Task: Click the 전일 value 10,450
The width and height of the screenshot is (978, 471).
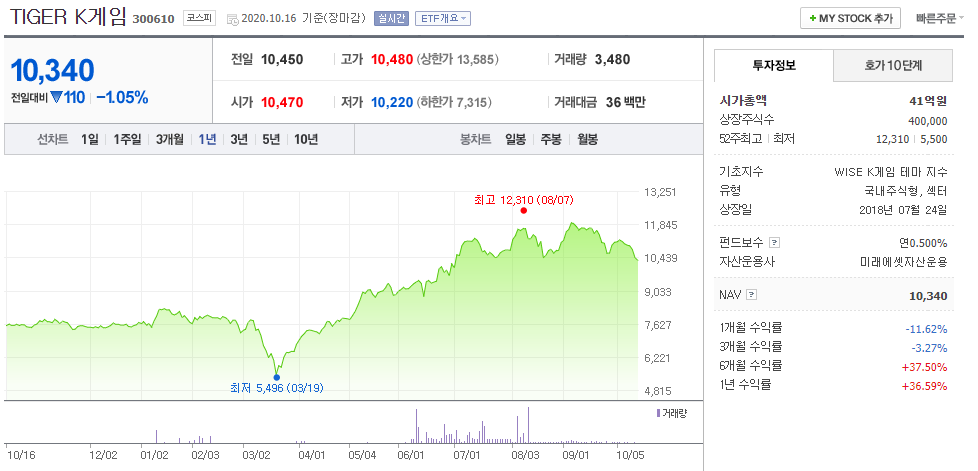Action: click(x=282, y=60)
